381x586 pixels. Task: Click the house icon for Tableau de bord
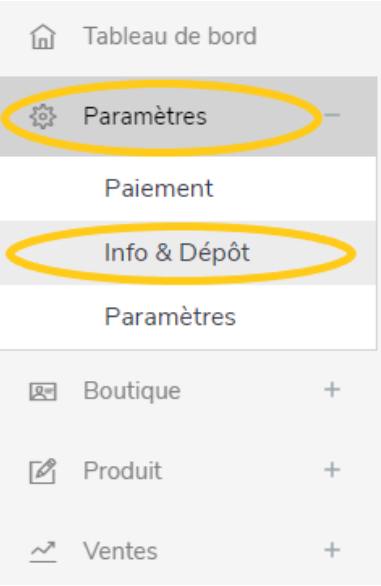pyautogui.click(x=43, y=37)
